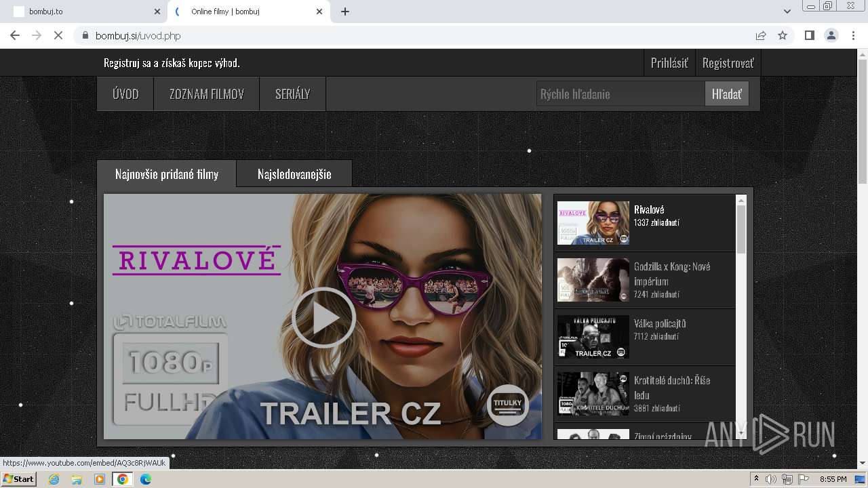Image resolution: width=868 pixels, height=488 pixels.
Task: Click the Registrovať link
Action: pos(728,63)
